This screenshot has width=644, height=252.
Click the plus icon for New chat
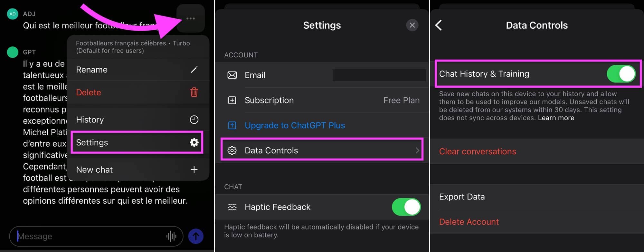(x=194, y=170)
